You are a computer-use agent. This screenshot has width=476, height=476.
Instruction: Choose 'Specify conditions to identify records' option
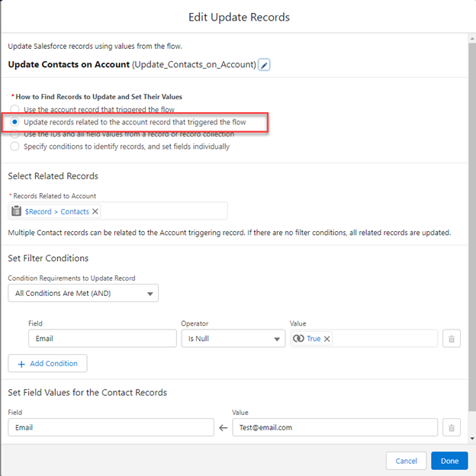coord(14,146)
